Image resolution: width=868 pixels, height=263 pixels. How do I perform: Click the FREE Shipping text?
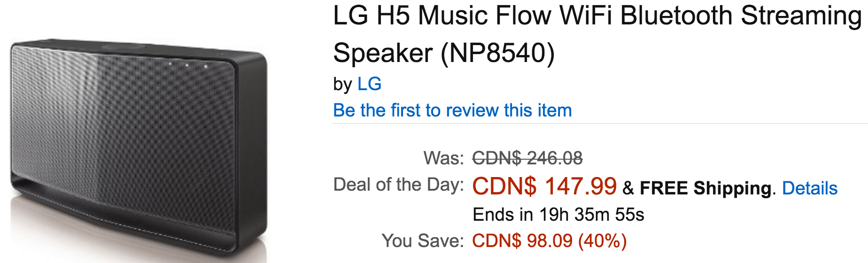(x=705, y=188)
